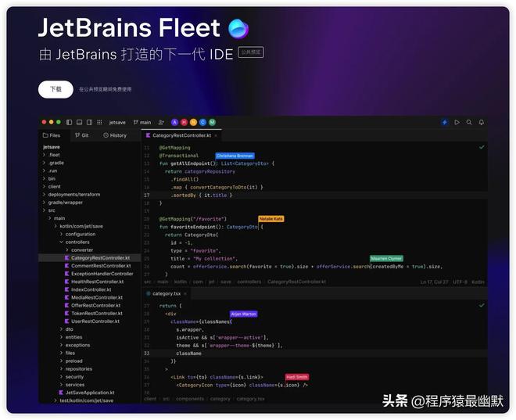
Task: Click the blue lightning Smart Mode icon
Action: pos(445,123)
